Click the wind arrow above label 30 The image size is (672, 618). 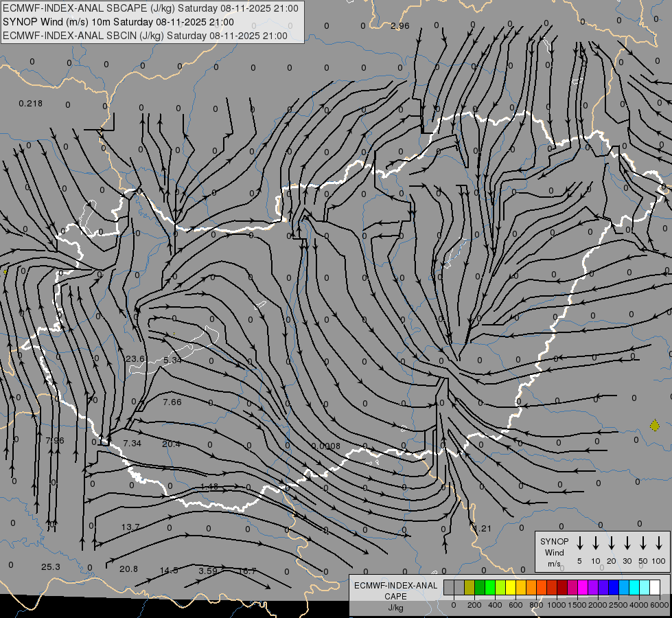[x=627, y=543]
